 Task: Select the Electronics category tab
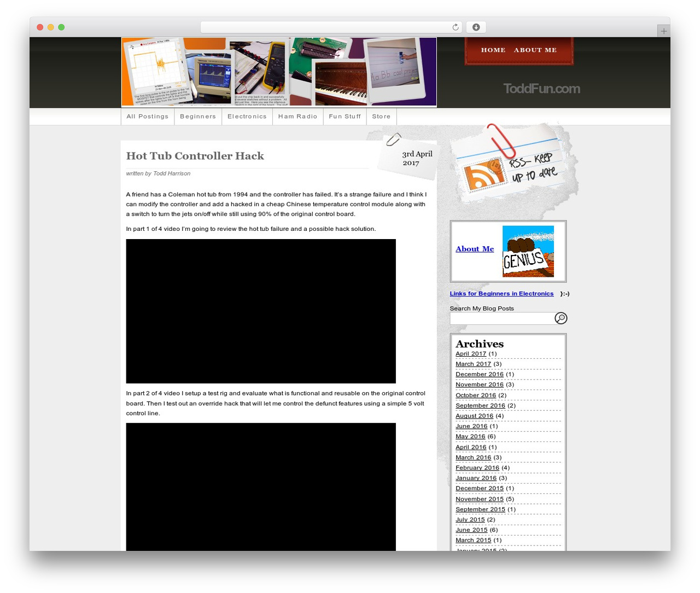(x=247, y=117)
